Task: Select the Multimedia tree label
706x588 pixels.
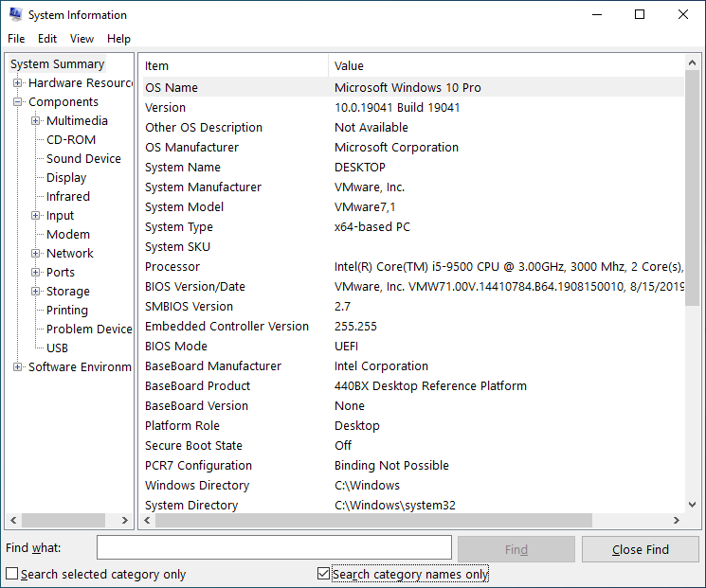Action: 77,120
